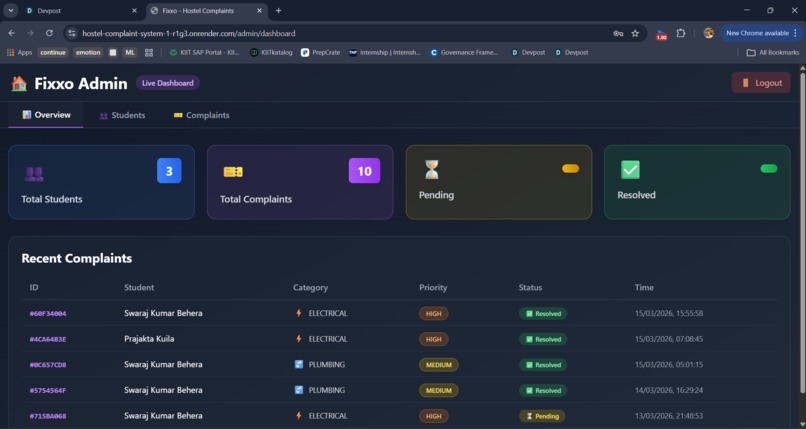Click the Pending status badge in #7158A068 row
Image resolution: width=806 pixels, height=429 pixels.
pyautogui.click(x=542, y=416)
